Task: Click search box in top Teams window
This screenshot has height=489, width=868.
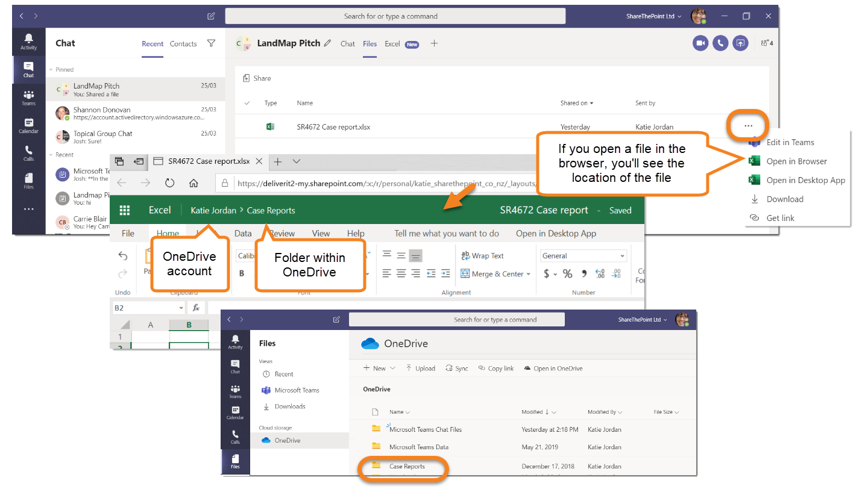Action: (x=395, y=16)
